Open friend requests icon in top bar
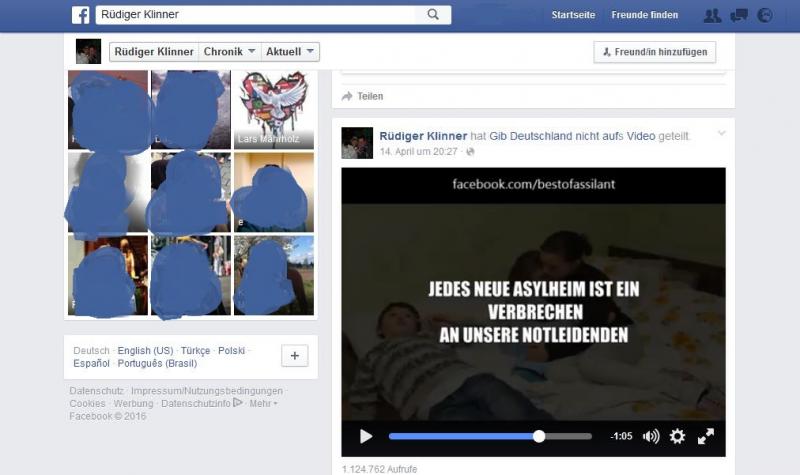The image size is (800, 475). coord(712,15)
